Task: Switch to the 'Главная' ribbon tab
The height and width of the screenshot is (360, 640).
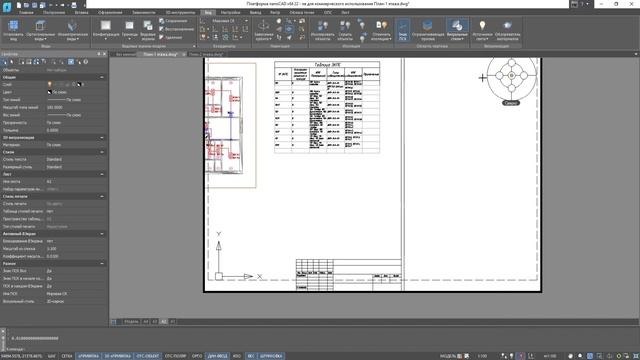Action: pyautogui.click(x=26, y=13)
